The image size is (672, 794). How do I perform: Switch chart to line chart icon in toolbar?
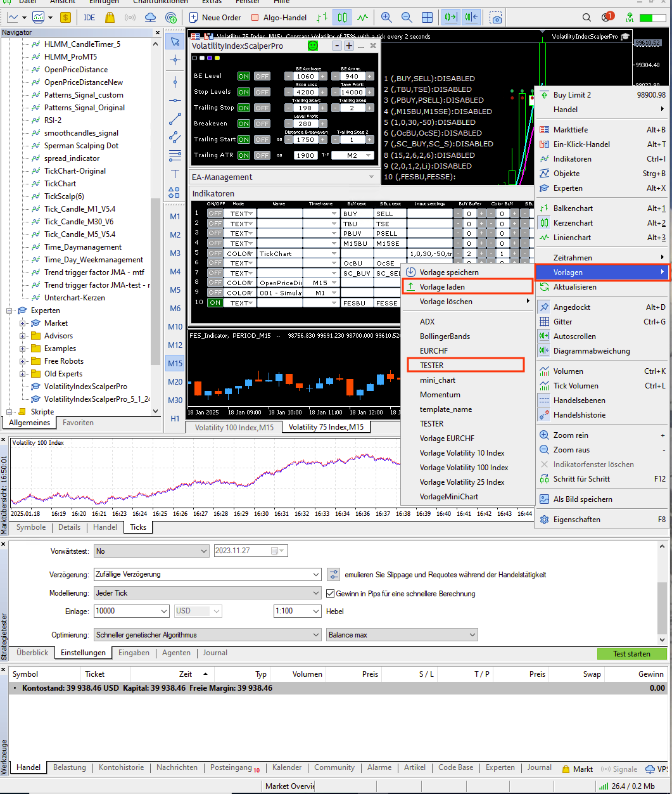[x=363, y=18]
